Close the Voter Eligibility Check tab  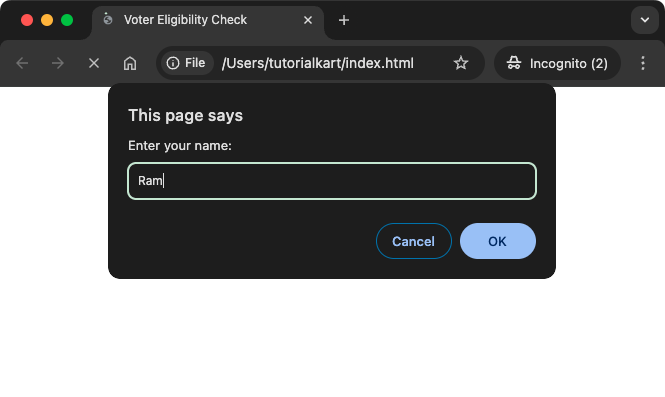pos(308,20)
